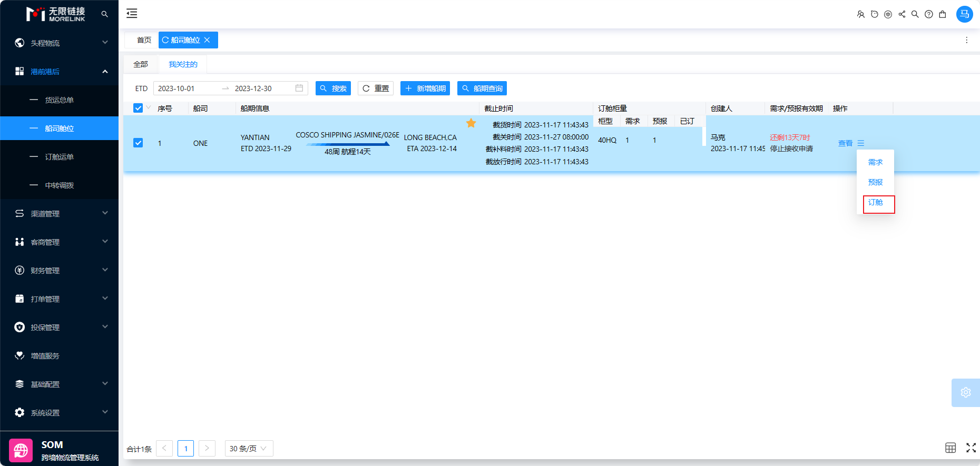Switch language with the 中 icon
Viewport: 980px width, 466px height.
pos(888,14)
